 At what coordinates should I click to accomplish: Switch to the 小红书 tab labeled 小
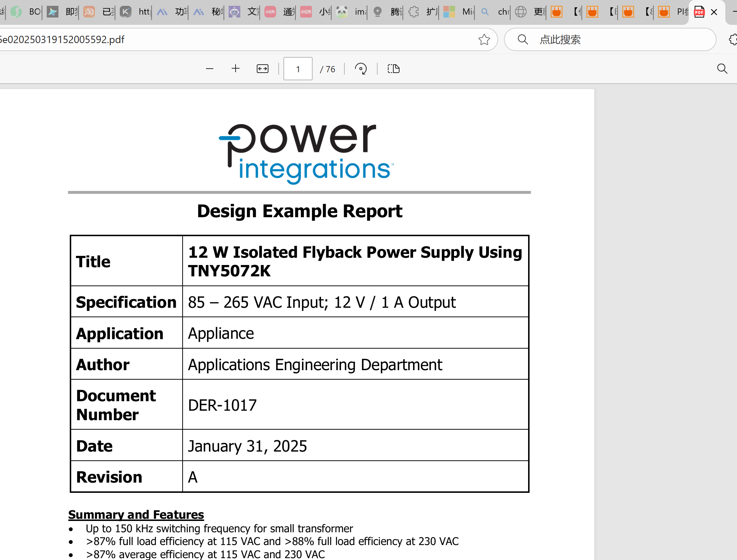315,12
